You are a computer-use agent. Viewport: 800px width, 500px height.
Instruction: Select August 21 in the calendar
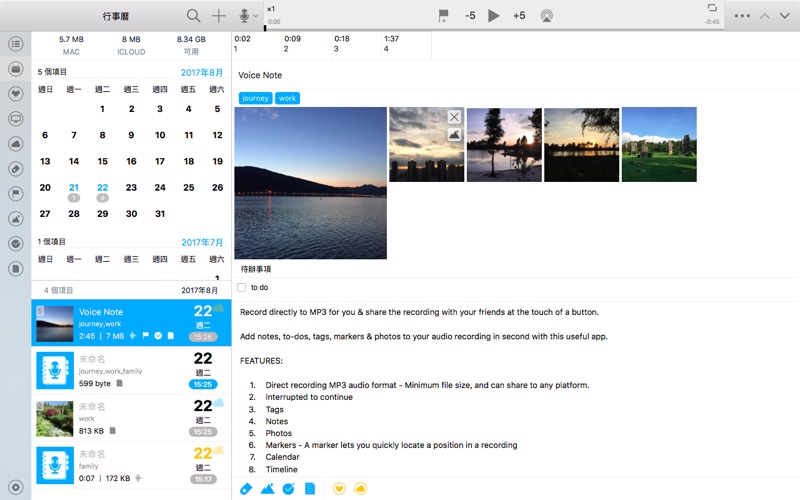74,187
